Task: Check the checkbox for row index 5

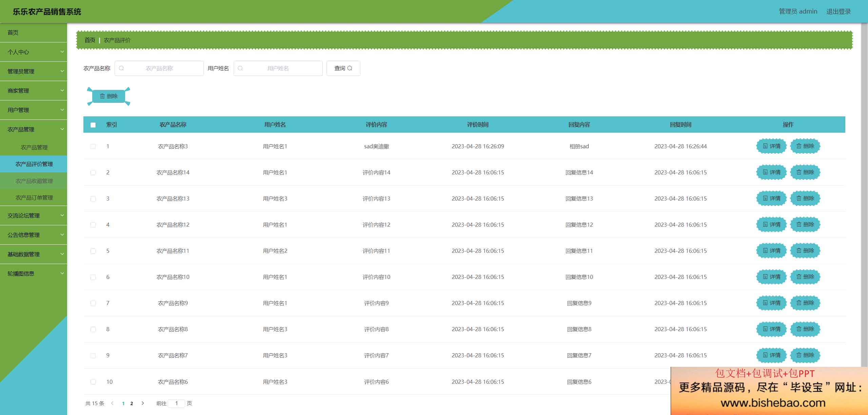Action: (93, 251)
